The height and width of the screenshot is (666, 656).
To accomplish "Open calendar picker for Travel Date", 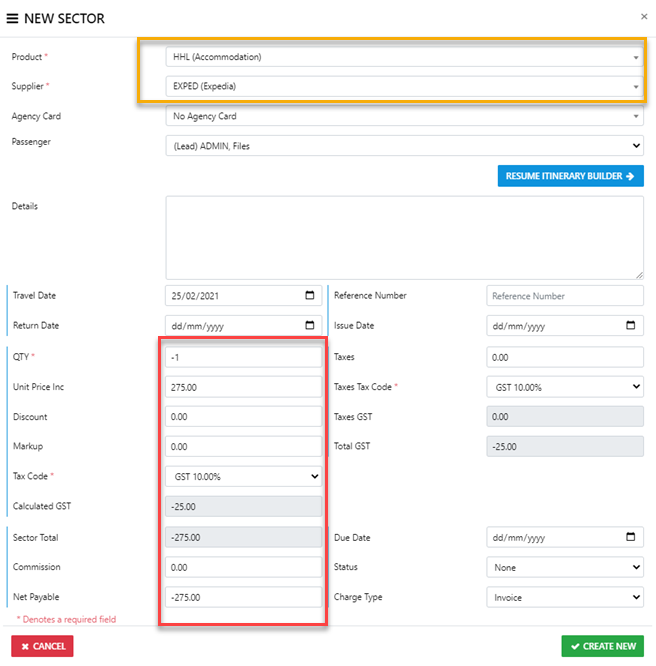I will 309,296.
